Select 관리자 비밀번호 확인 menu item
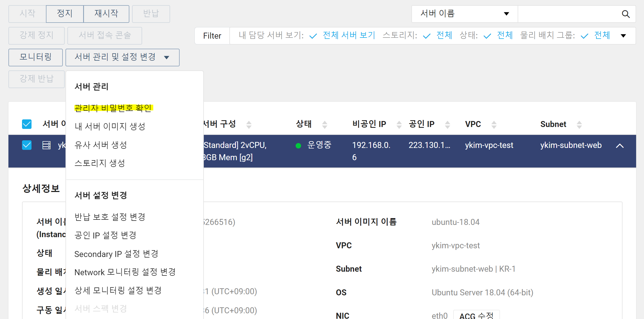 click(113, 108)
